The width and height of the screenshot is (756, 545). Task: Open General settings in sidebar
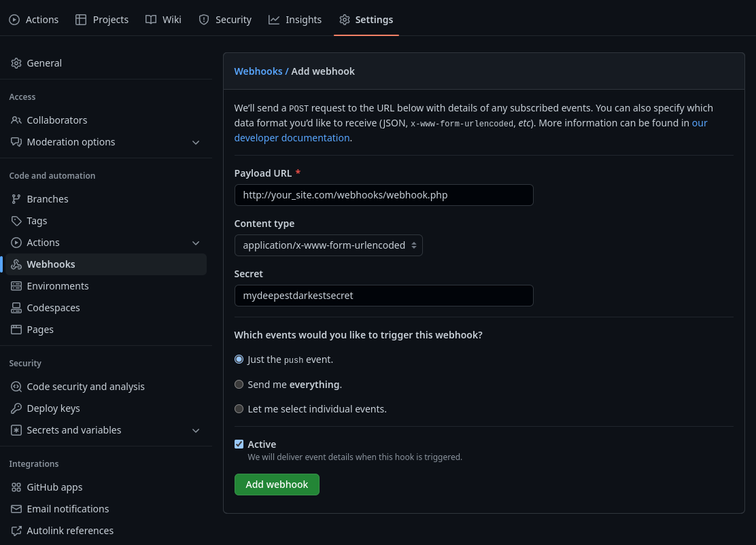click(x=106, y=63)
